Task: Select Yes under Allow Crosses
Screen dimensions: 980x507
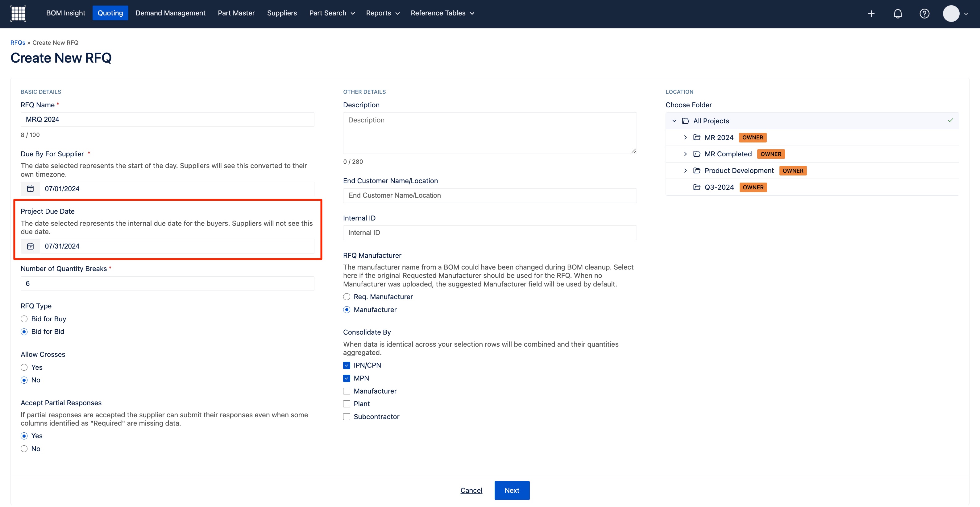Action: 24,367
